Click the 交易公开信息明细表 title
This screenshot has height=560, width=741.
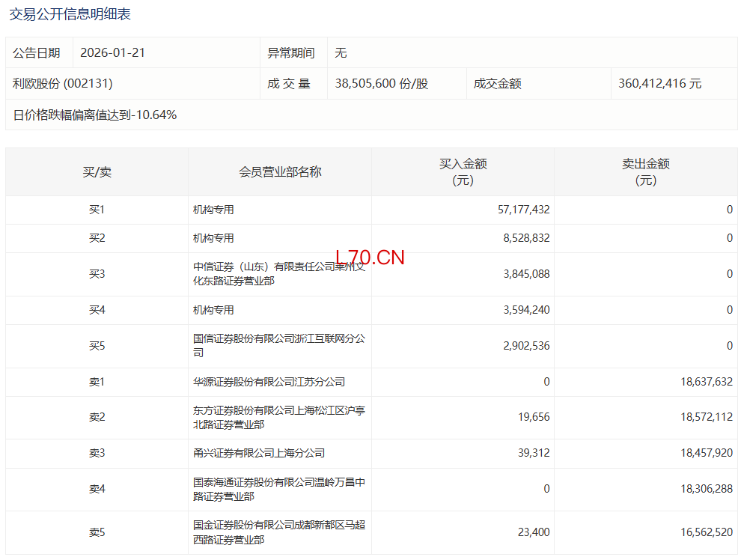click(x=70, y=14)
